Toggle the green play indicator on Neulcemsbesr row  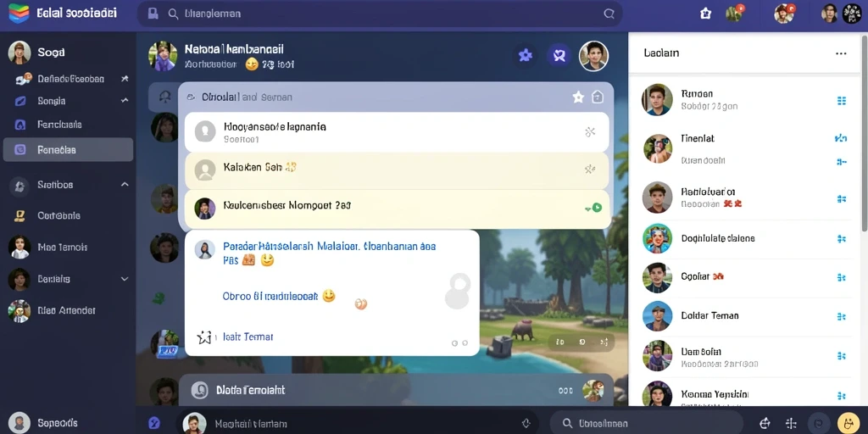(x=594, y=209)
